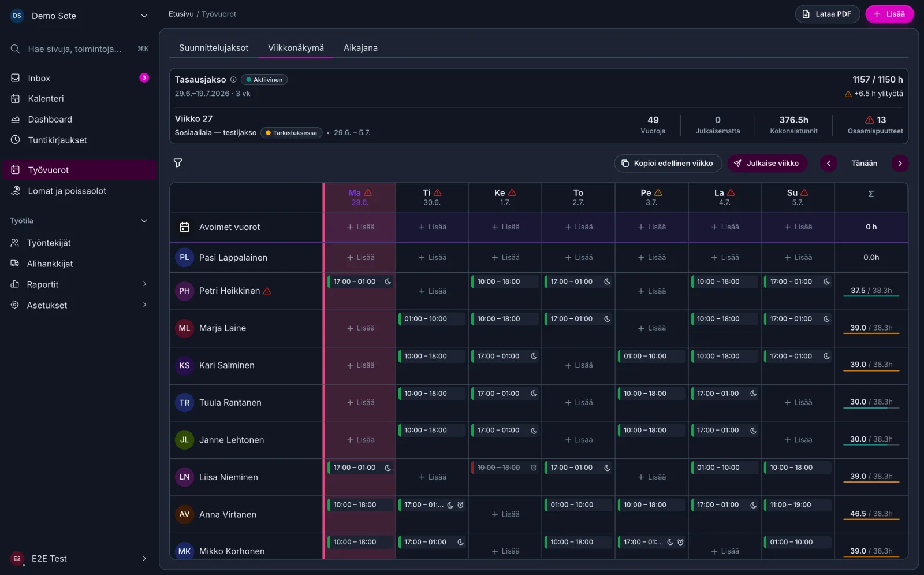Screen dimensions: 924x575
Task: Open Anna Virtanen's 11:00 – 19:00 Sunday shift
Action: coord(798,505)
